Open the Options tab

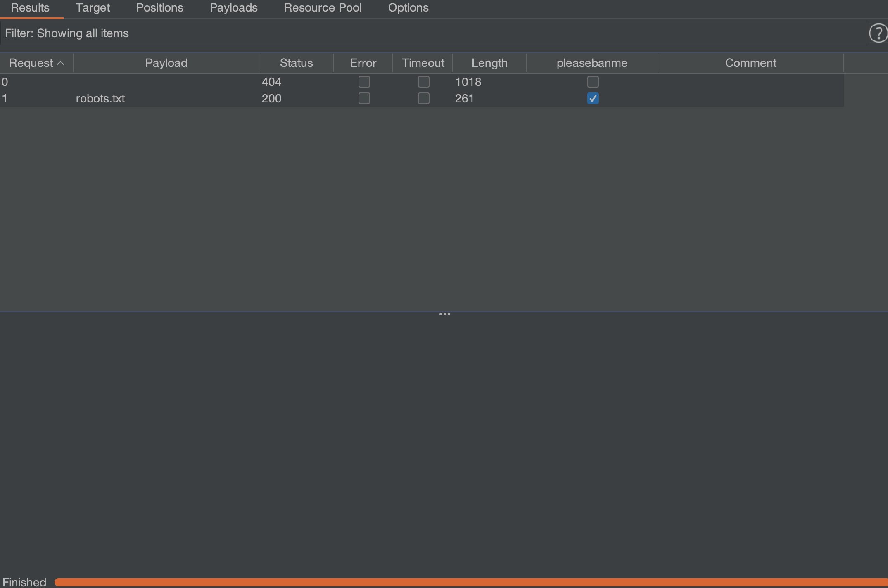408,8
